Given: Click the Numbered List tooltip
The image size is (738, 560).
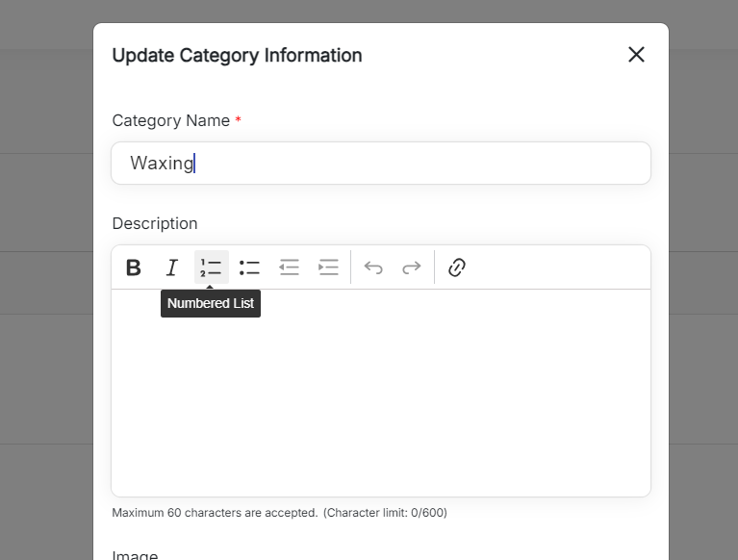Looking at the screenshot, I should [211, 303].
